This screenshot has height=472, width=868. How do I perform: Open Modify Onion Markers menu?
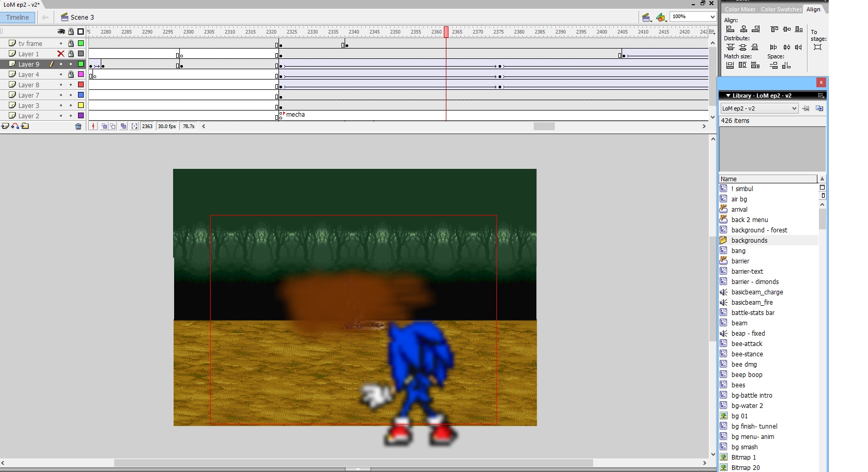point(134,126)
